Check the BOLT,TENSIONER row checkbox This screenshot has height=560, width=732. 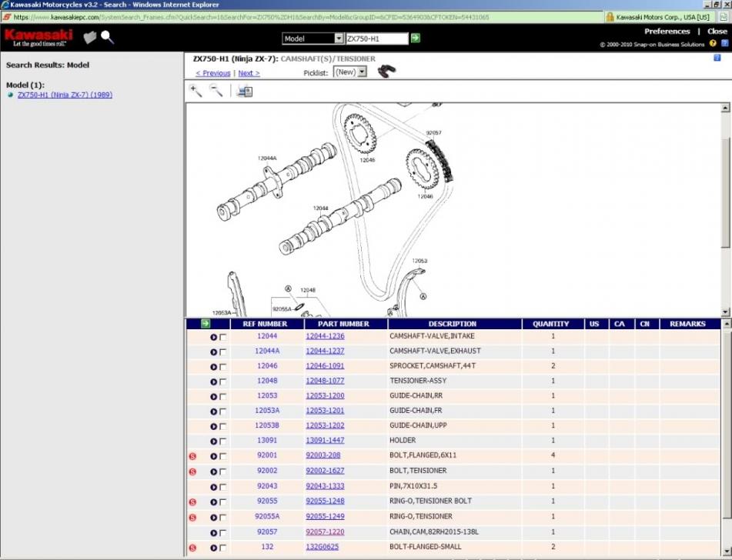(222, 472)
